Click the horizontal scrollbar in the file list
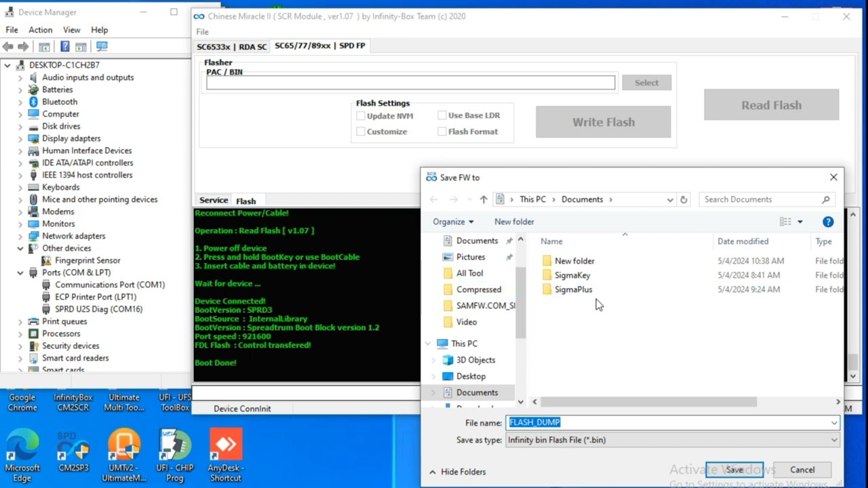The height and width of the screenshot is (488, 868). (648, 402)
